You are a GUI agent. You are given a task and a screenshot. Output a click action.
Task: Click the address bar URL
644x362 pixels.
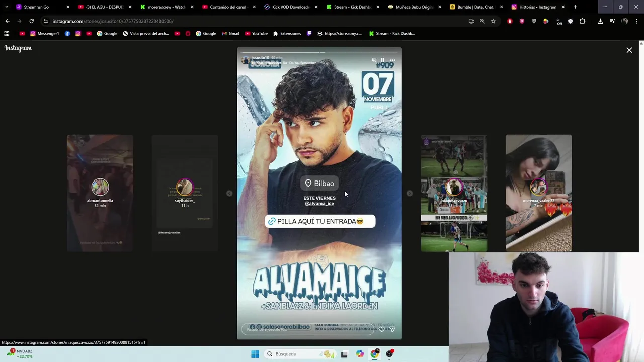113,21
